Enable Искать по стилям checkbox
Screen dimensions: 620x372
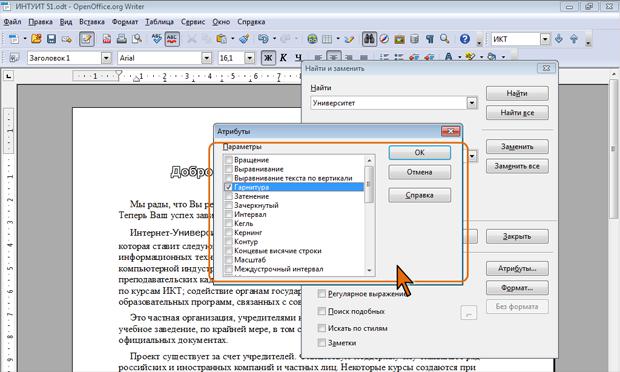click(x=322, y=328)
